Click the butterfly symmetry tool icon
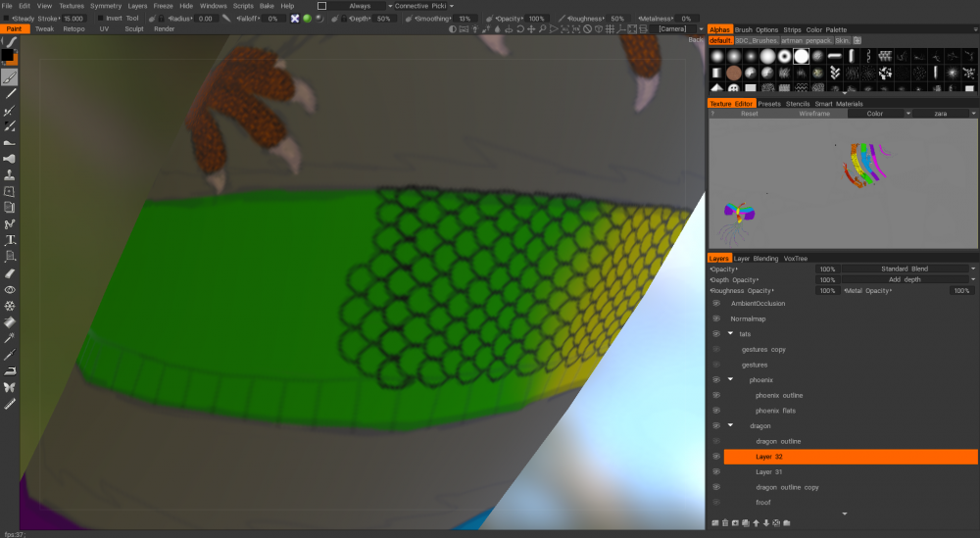This screenshot has height=538, width=980. point(10,387)
